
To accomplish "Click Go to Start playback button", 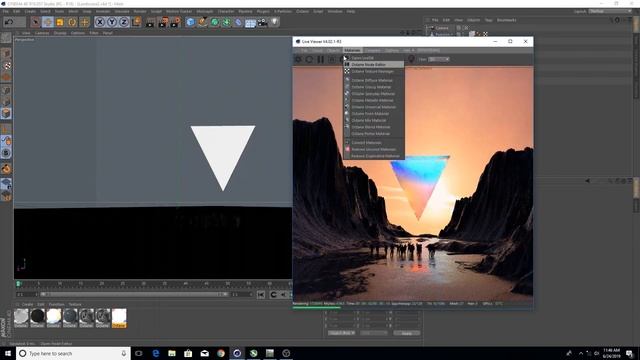I will click(x=261, y=295).
